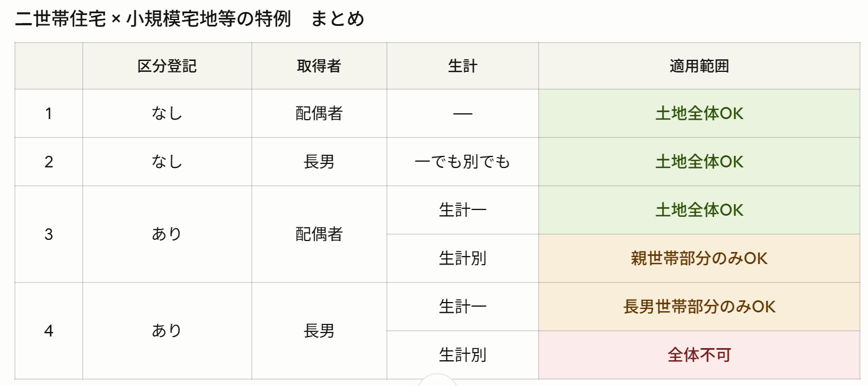Select row number 2 cell
The width and height of the screenshot is (868, 386).
tap(49, 162)
